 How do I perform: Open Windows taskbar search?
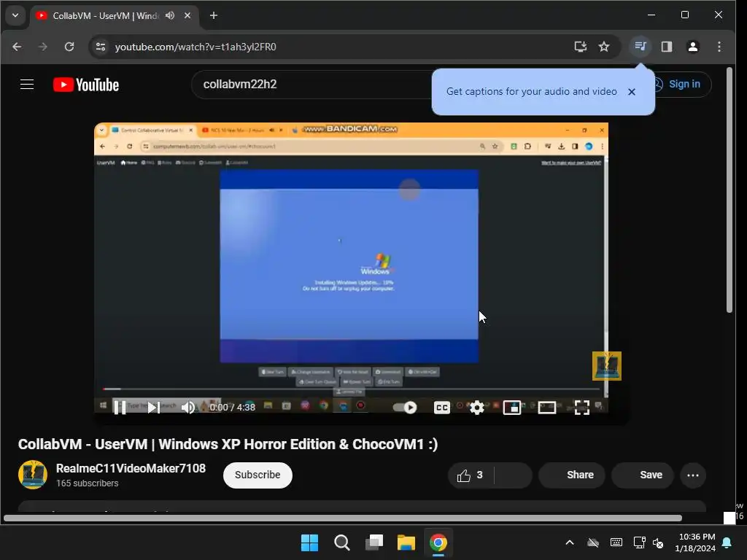click(x=341, y=542)
